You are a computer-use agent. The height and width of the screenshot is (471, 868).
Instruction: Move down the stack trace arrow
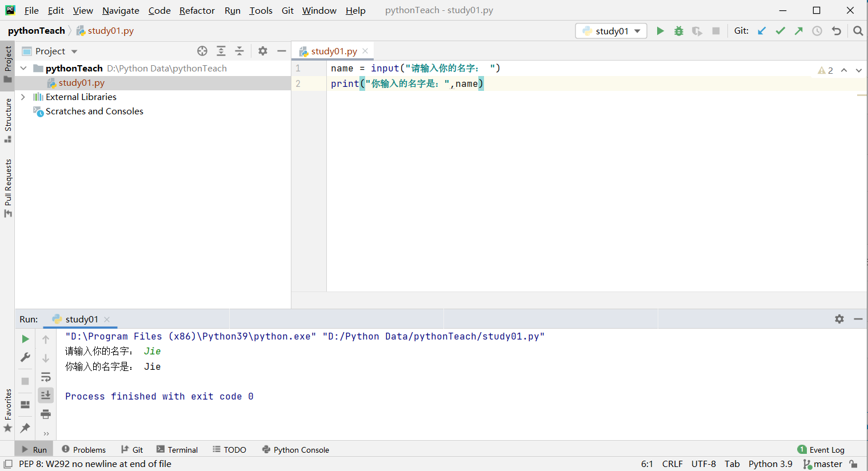pyautogui.click(x=46, y=358)
